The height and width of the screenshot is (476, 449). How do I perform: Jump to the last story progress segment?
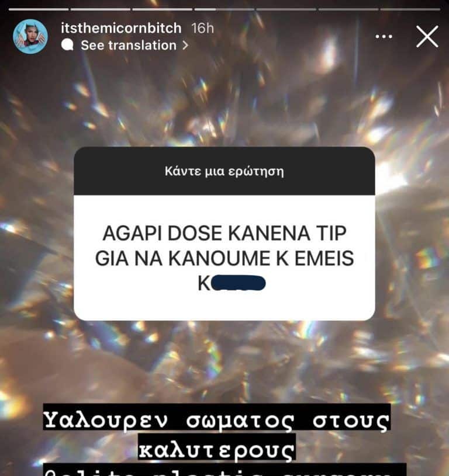(x=410, y=9)
